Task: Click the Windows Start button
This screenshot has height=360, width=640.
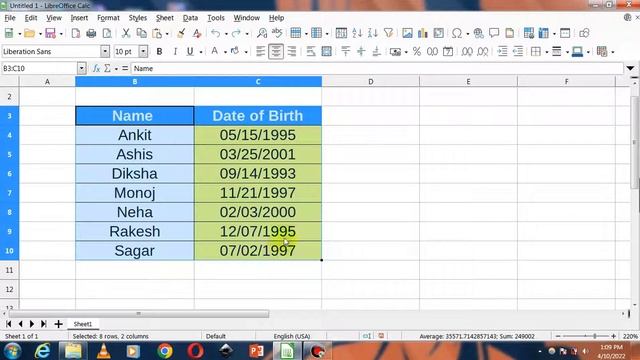Action: tap(13, 351)
